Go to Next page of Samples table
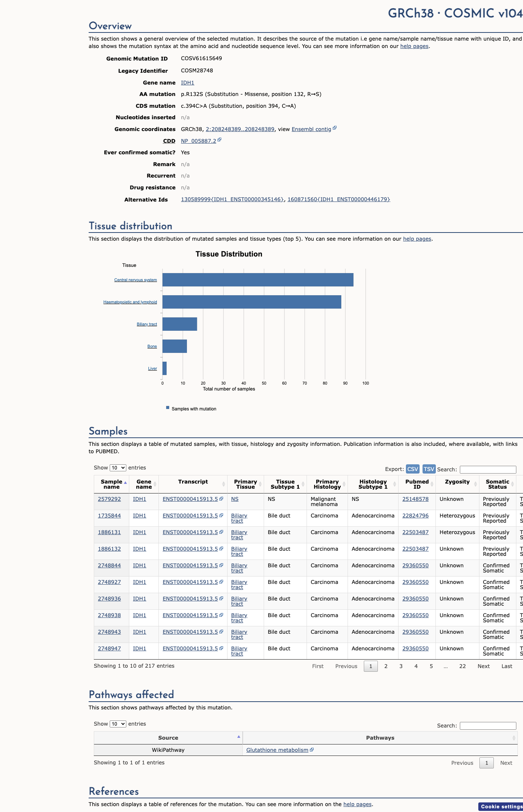The height and width of the screenshot is (812, 523). [483, 666]
